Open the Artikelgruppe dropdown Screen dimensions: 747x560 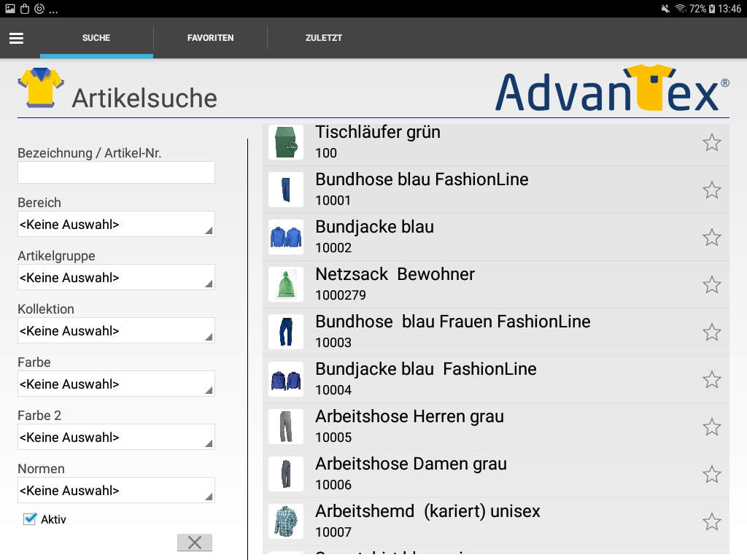tap(116, 277)
